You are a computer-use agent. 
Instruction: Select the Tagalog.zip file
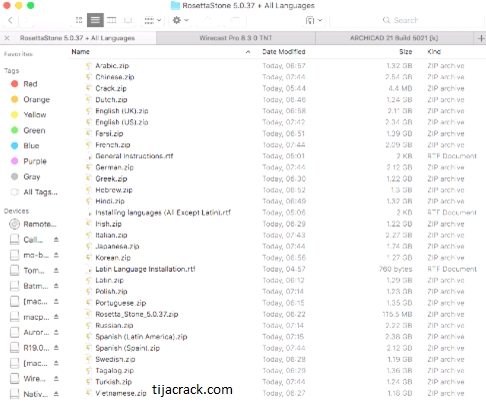click(x=114, y=371)
